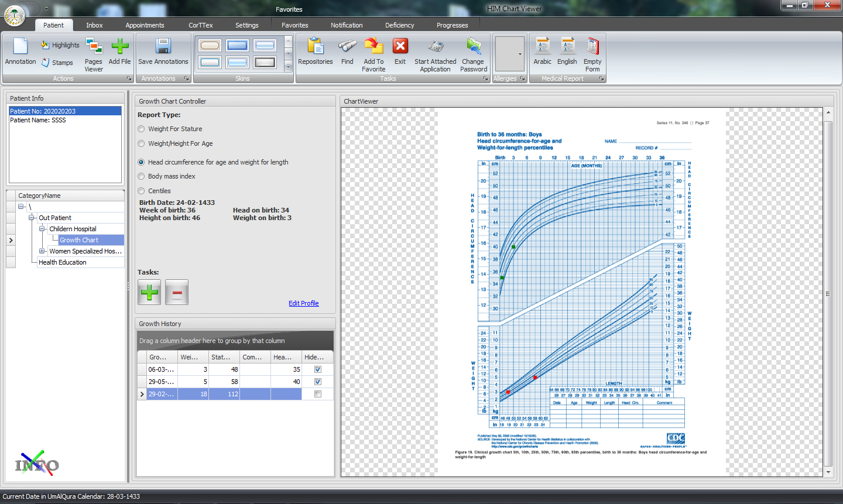Open the Pages Viewer
The height and width of the screenshot is (504, 843).
94,47
